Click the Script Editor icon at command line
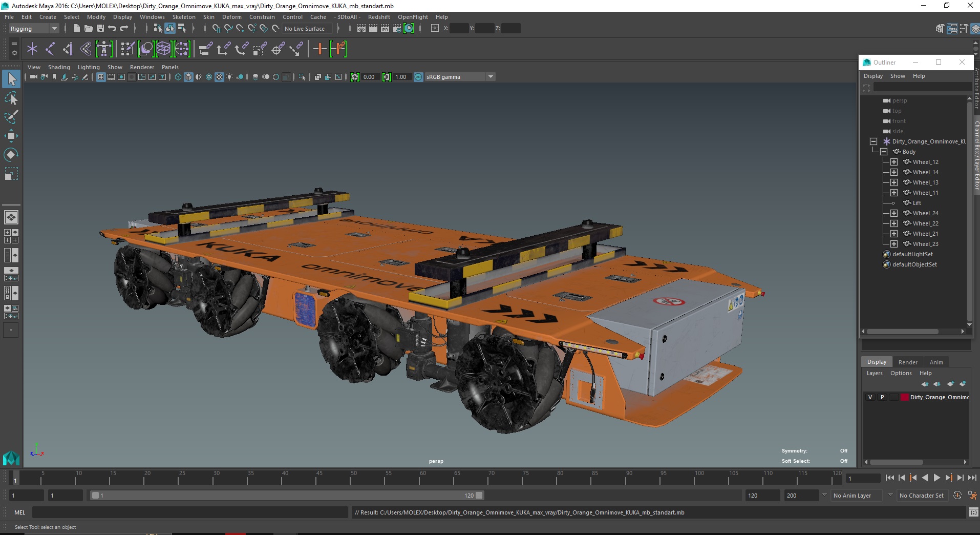 coord(973,512)
